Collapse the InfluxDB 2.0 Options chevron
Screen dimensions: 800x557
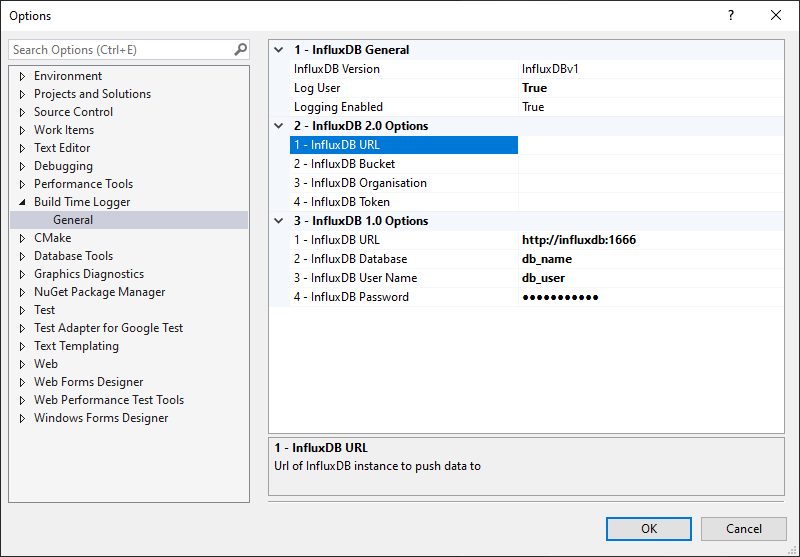coord(279,126)
